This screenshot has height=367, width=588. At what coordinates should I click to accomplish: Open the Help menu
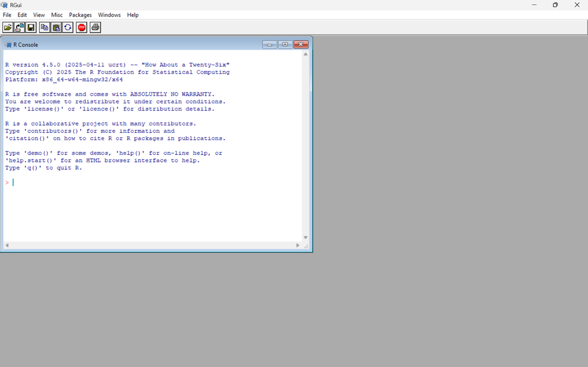tap(133, 15)
